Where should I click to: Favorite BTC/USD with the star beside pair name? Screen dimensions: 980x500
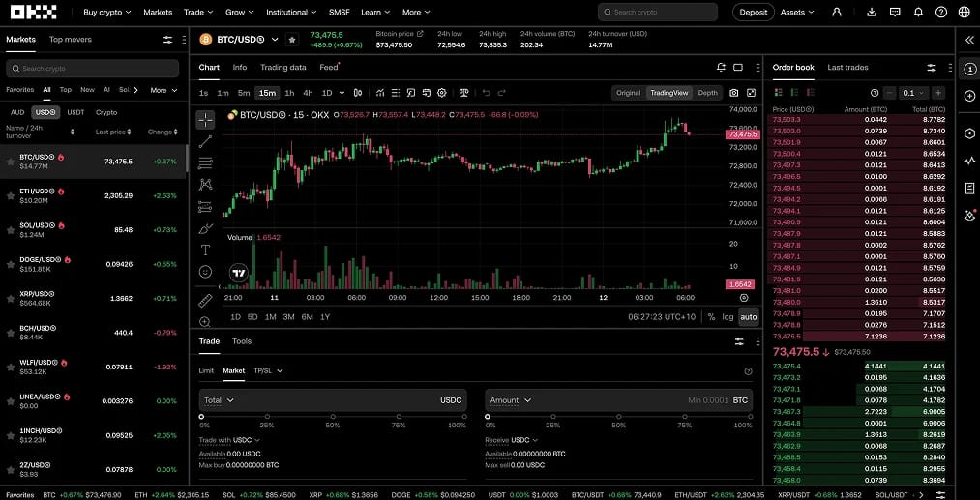click(292, 40)
